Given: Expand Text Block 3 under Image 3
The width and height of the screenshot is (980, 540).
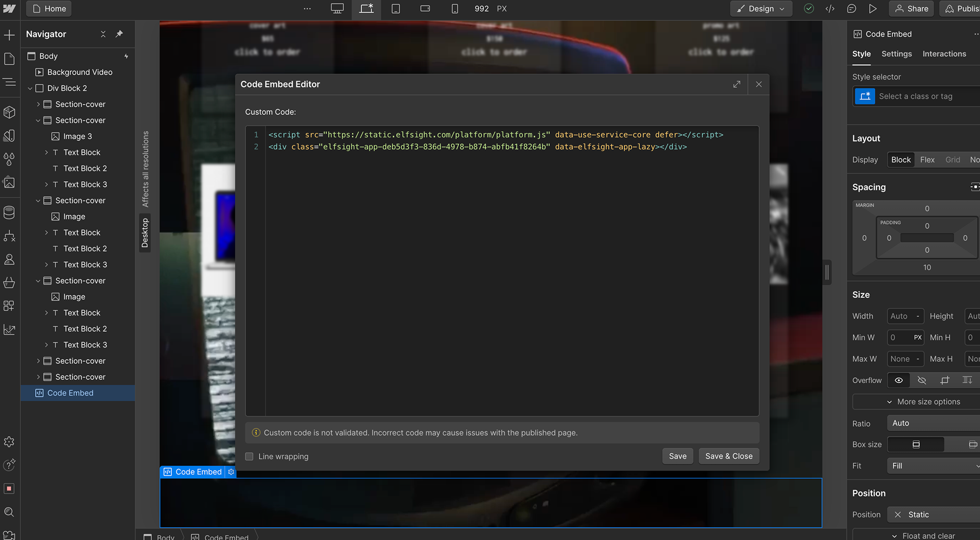Looking at the screenshot, I should coord(46,185).
